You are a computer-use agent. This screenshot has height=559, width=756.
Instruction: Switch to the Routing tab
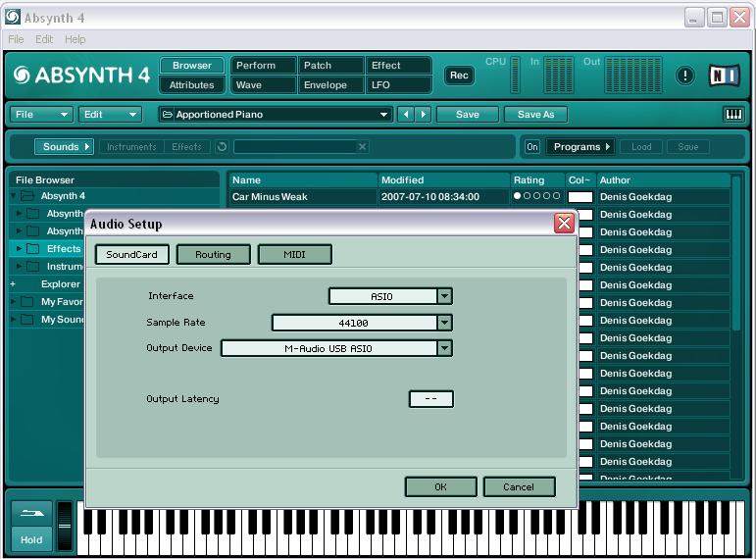213,254
